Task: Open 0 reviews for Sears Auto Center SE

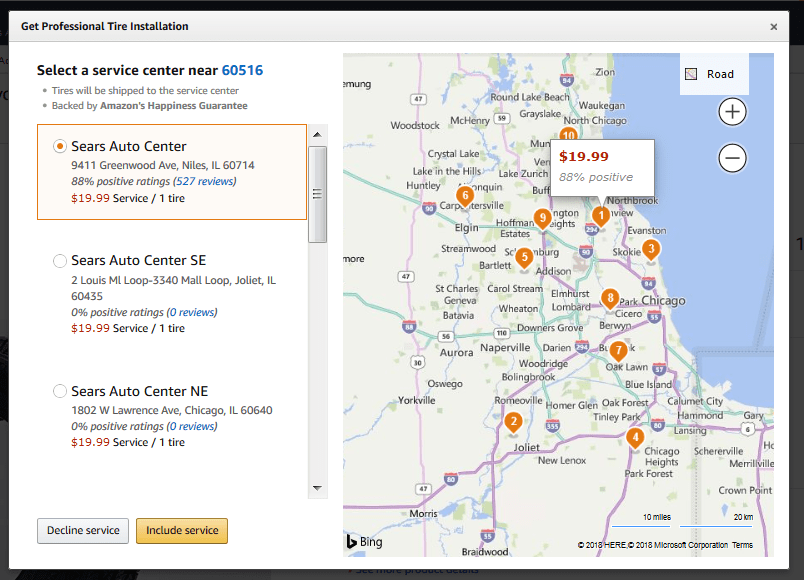Action: (192, 312)
